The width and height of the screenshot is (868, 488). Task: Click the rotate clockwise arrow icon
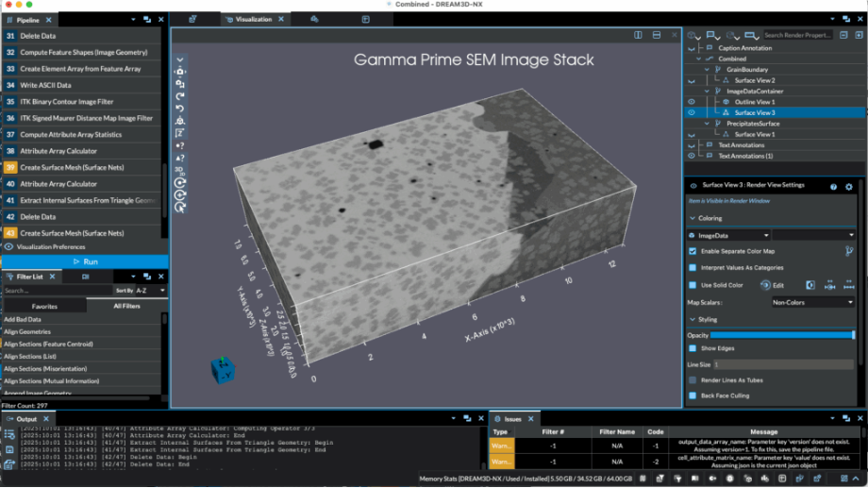coord(180,96)
